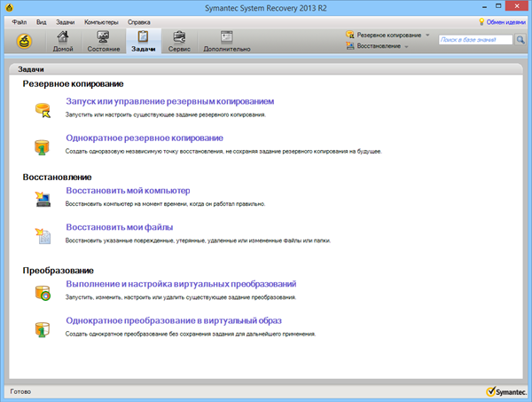Click the Recover My Files icon
Screen dimensions: 532x402
(x=43, y=234)
